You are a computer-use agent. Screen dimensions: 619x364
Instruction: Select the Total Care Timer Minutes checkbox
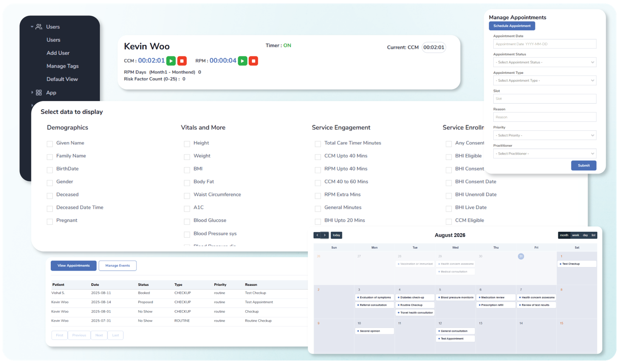point(318,144)
